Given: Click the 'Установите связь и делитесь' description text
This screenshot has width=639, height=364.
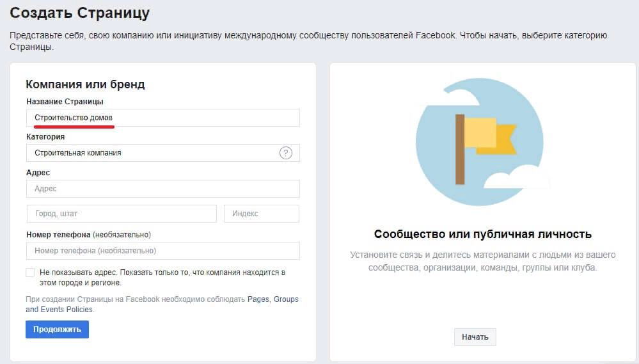Looking at the screenshot, I should point(483,261).
